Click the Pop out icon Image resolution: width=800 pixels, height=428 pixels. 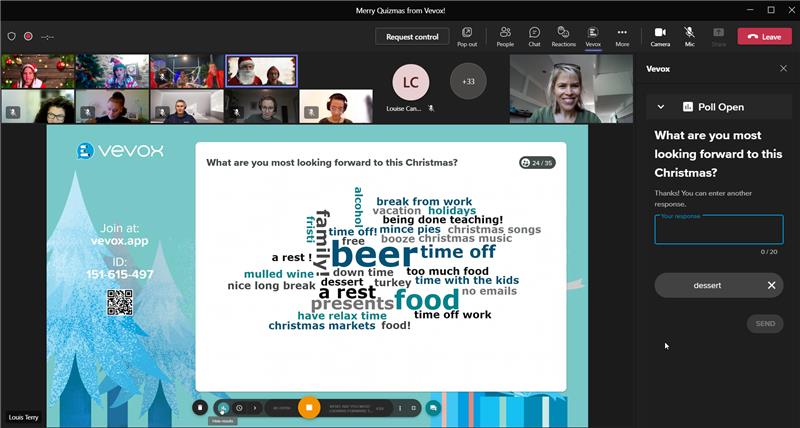point(467,36)
